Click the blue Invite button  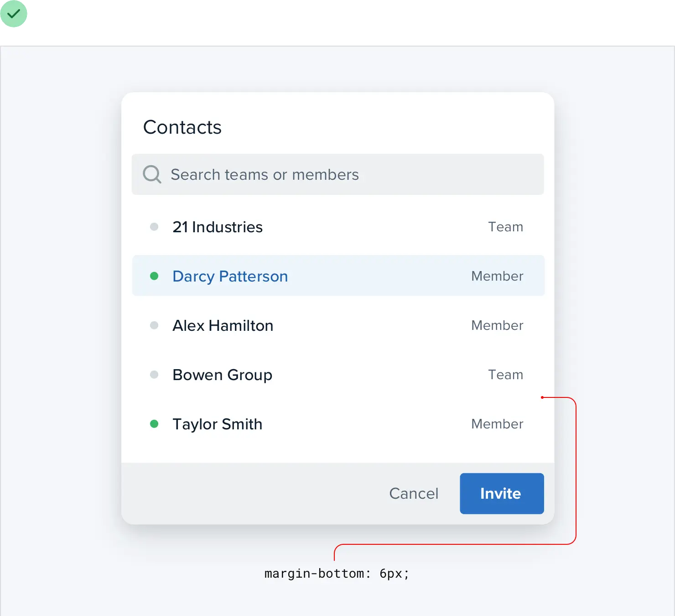501,493
